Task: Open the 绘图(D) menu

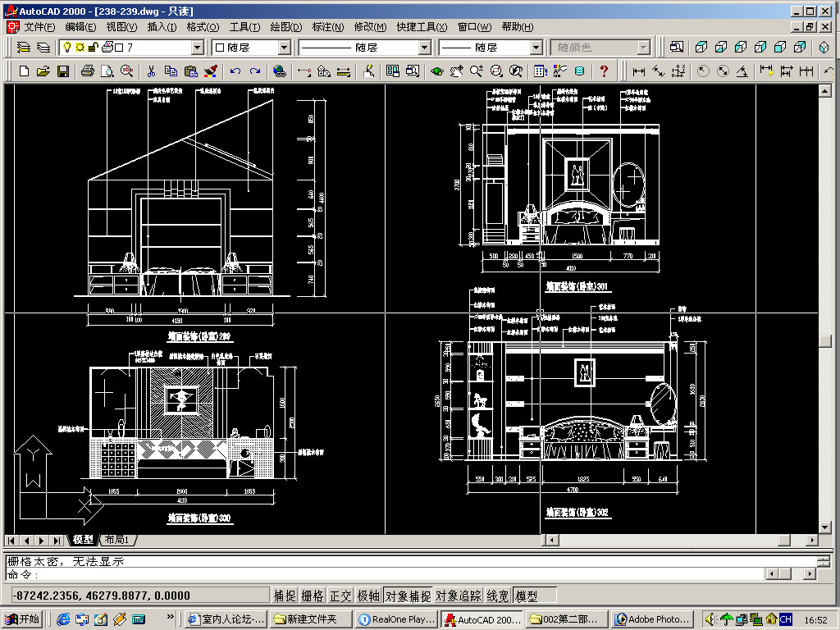Action: [285, 27]
